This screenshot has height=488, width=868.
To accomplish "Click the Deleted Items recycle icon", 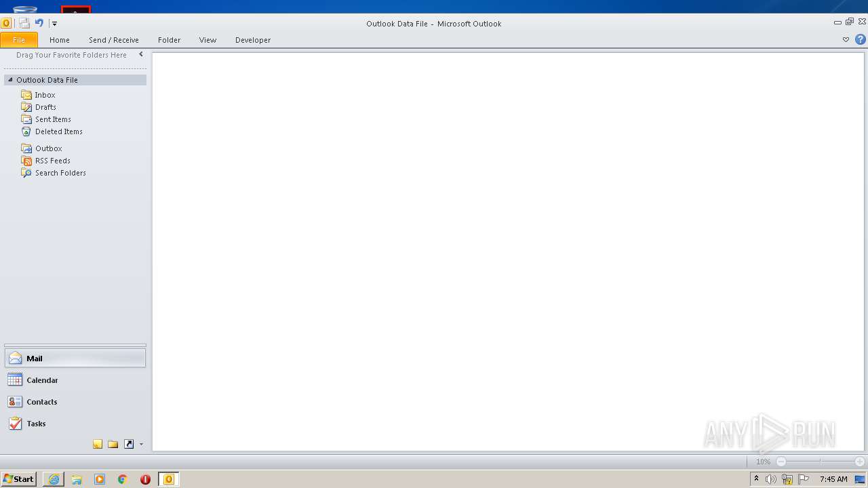I will click(x=26, y=131).
